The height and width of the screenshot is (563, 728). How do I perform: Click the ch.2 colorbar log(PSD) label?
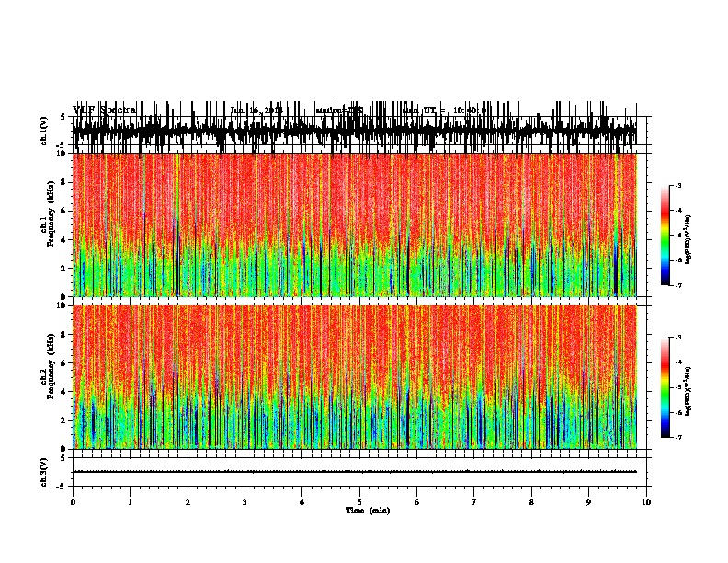688,391
